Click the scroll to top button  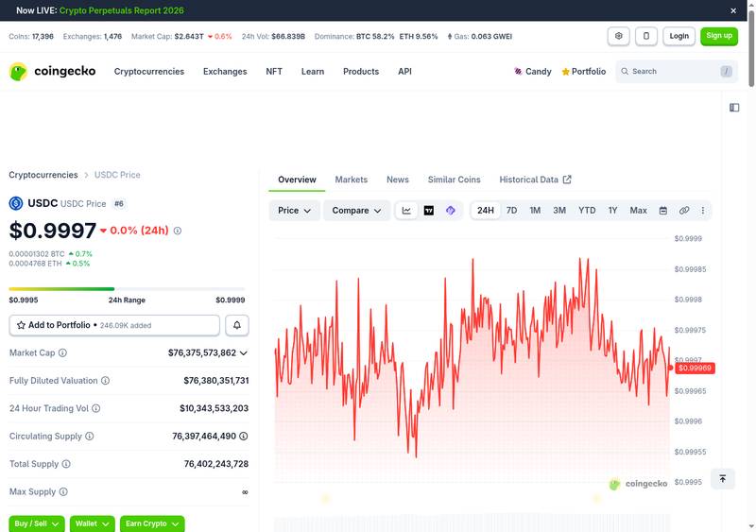(722, 478)
